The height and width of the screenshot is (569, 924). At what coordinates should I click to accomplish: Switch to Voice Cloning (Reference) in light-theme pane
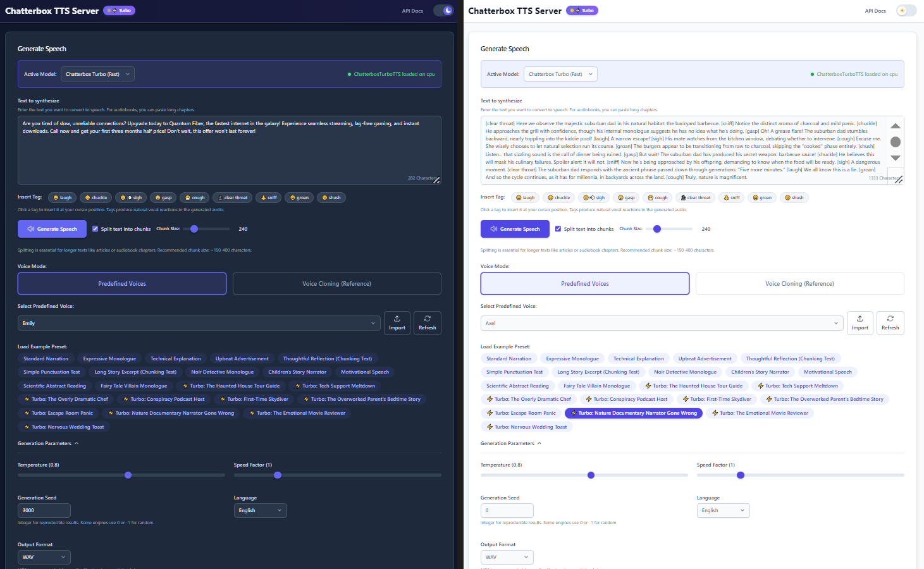pyautogui.click(x=800, y=284)
